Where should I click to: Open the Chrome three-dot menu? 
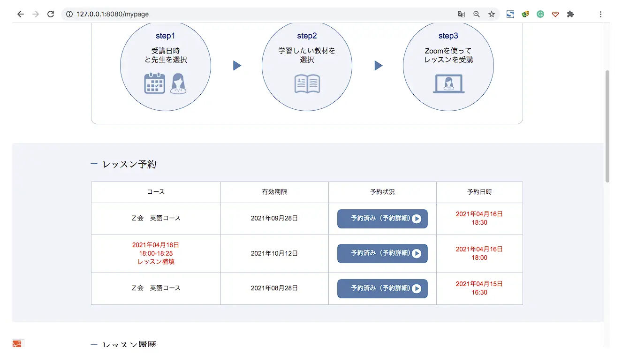[x=600, y=14]
